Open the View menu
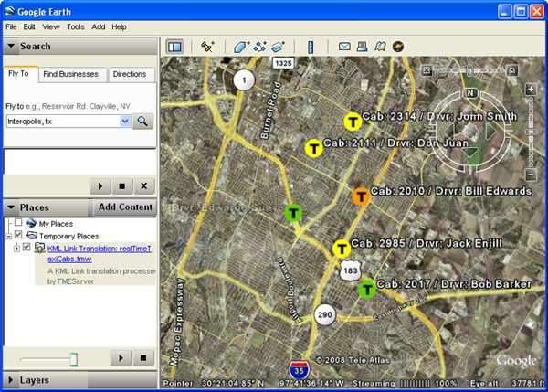Screen dimensions: 548x392 pyautogui.click(x=51, y=26)
